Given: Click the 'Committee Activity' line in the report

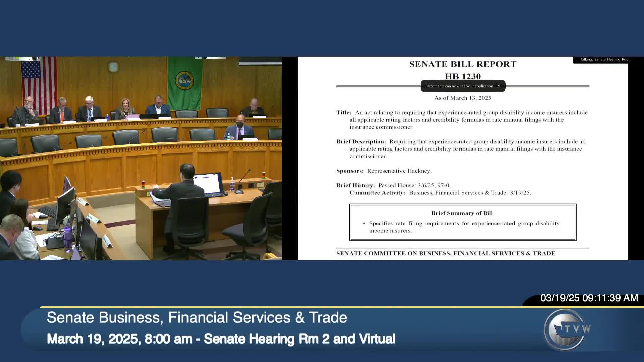Looking at the screenshot, I should point(440,193).
